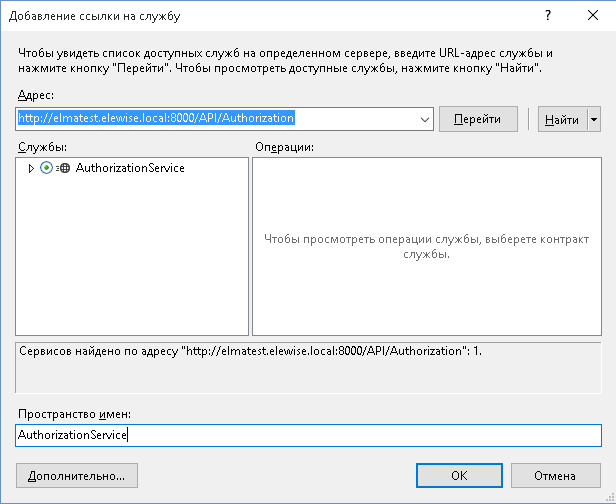The image size is (616, 504).
Task: Click the Найти button
Action: tap(561, 119)
